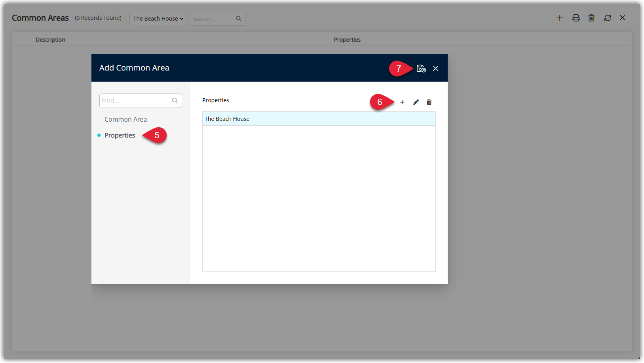Image resolution: width=644 pixels, height=363 pixels.
Task: Edit the selected property with pencil icon
Action: click(x=416, y=102)
